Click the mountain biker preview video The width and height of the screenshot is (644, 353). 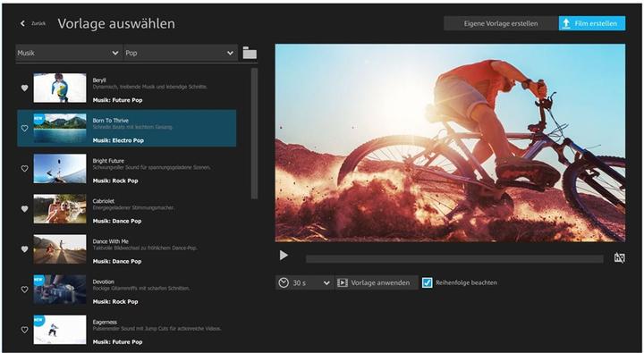450,143
